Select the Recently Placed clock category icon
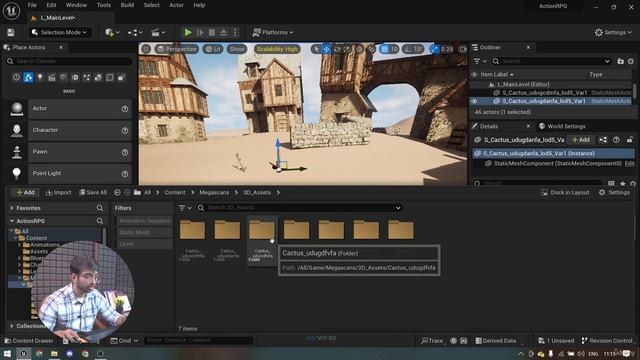Viewport: 640px width, 360px height. 16,77
